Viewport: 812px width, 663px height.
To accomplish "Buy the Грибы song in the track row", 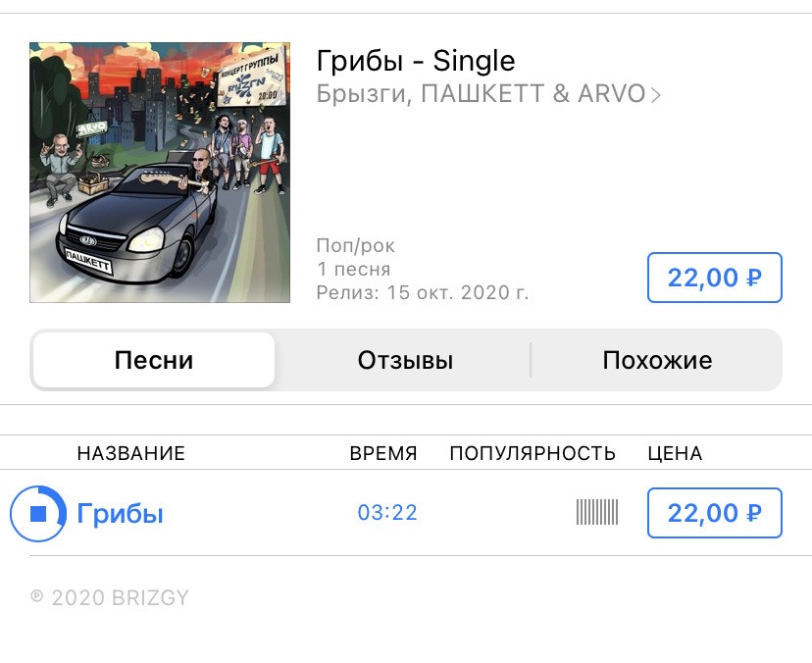I will pyautogui.click(x=714, y=513).
